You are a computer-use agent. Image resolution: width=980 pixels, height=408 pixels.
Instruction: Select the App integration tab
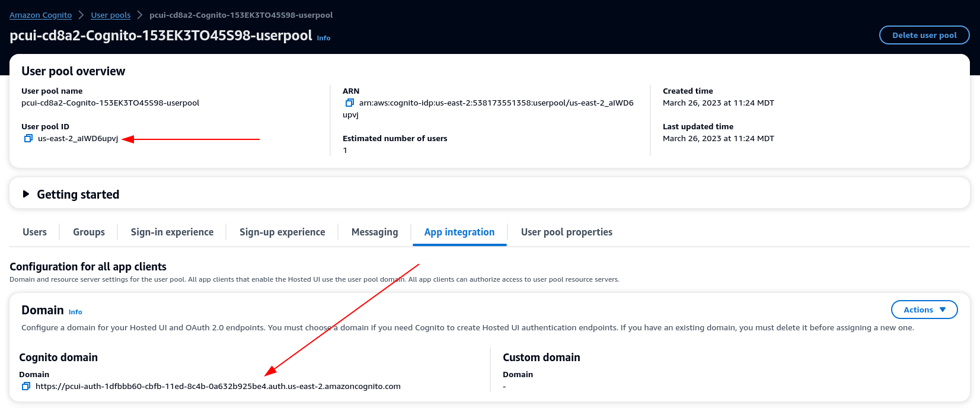(x=459, y=232)
